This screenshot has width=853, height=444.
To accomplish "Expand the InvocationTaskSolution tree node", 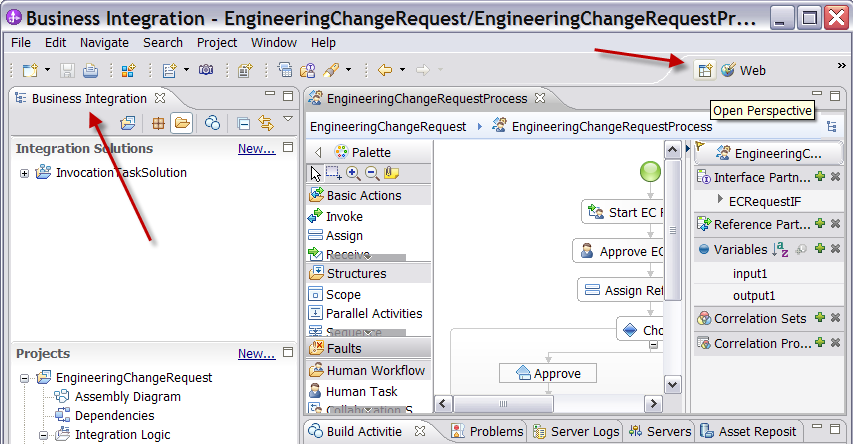I will (24, 174).
